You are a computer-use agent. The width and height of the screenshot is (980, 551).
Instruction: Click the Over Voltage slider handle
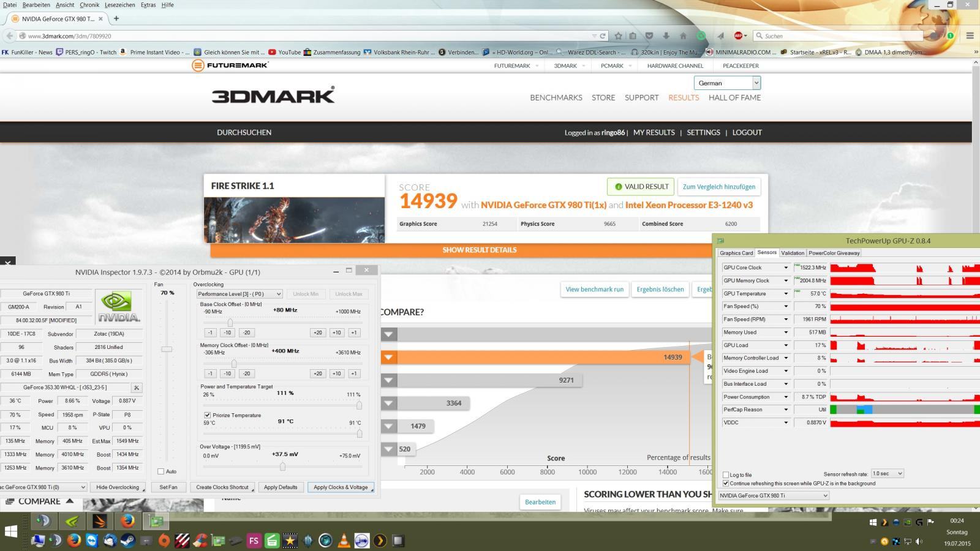pos(282,466)
